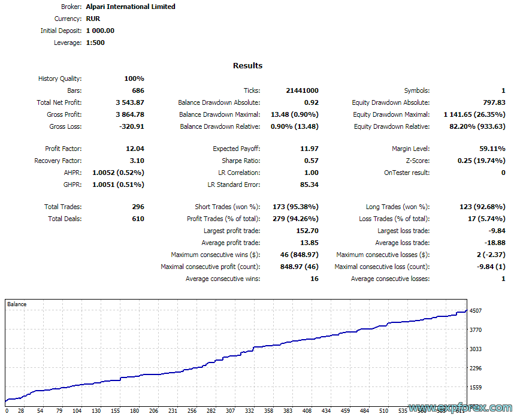Select Equity Drawdown Maximal value 1 141.65 (26.35%)
Viewport: 520px width, 420px height.
tap(474, 114)
